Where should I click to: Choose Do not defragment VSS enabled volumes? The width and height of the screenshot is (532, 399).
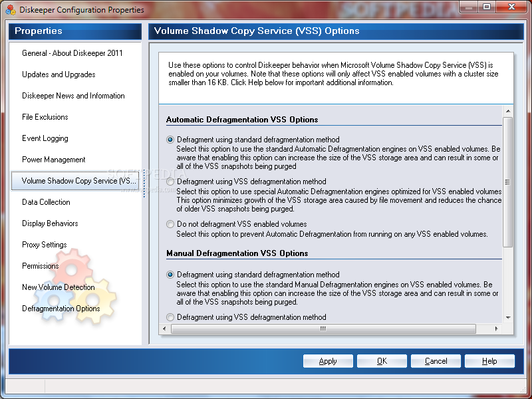click(170, 224)
